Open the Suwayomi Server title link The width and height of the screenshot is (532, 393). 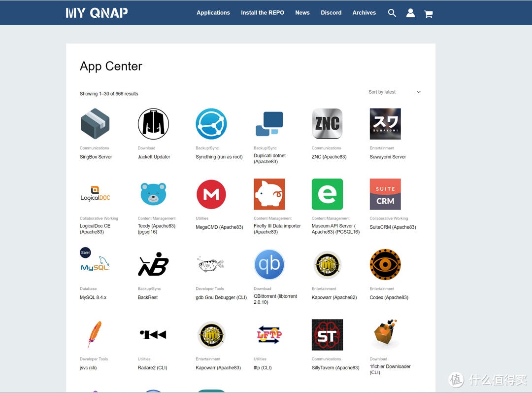388,157
